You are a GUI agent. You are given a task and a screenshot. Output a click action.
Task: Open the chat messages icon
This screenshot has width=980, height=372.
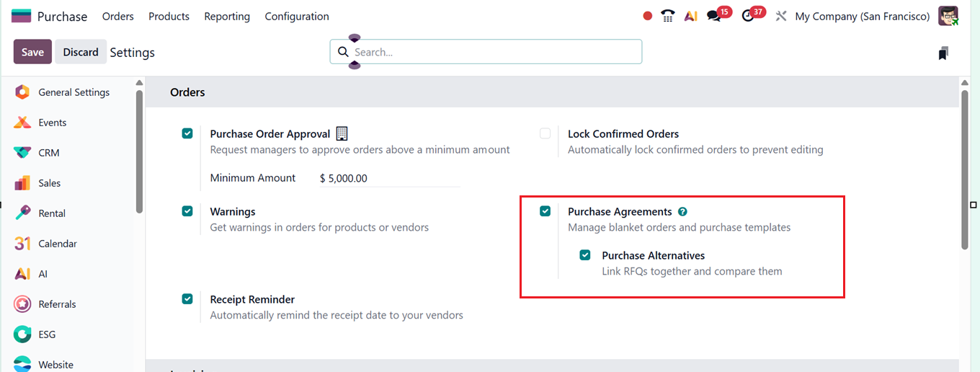click(x=714, y=16)
